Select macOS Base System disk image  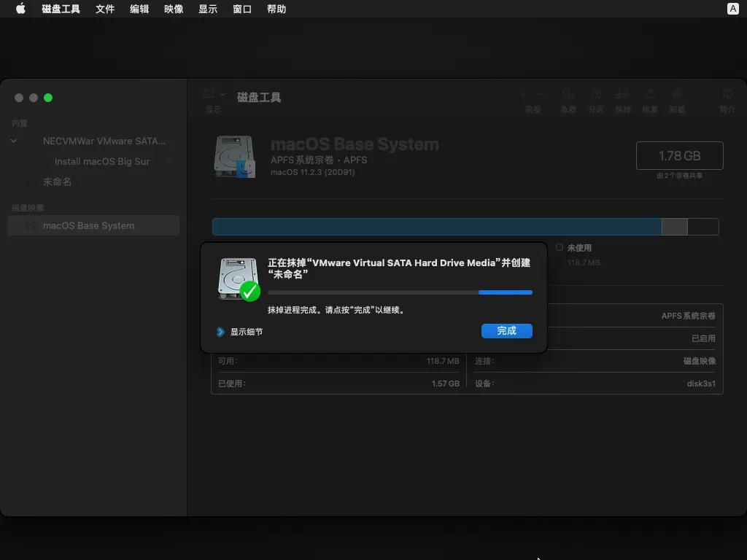[x=88, y=225]
